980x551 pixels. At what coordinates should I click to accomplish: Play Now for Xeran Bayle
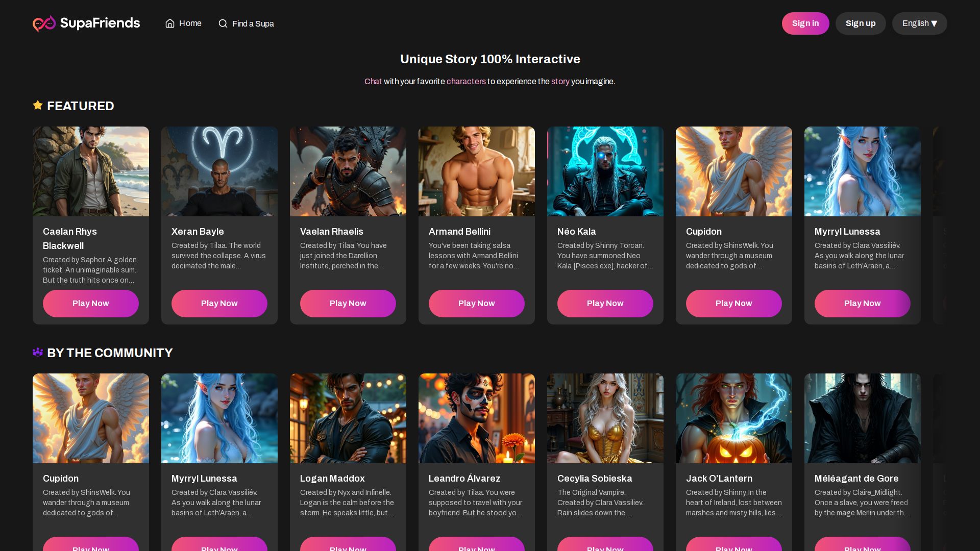click(219, 304)
